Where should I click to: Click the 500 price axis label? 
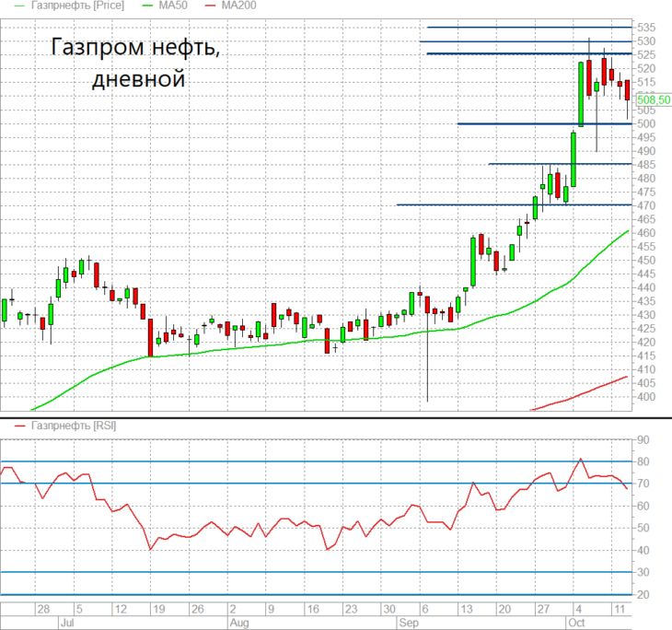(x=646, y=124)
